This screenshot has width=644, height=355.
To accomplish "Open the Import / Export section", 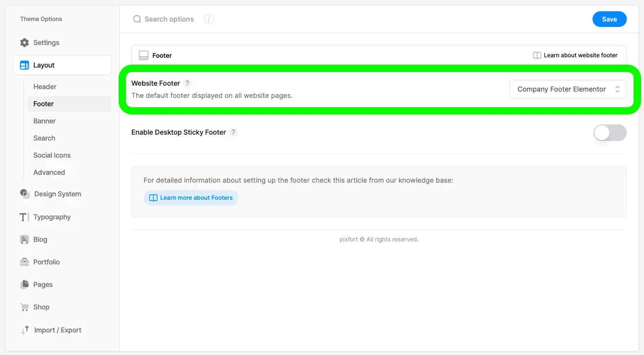I will tap(62, 330).
